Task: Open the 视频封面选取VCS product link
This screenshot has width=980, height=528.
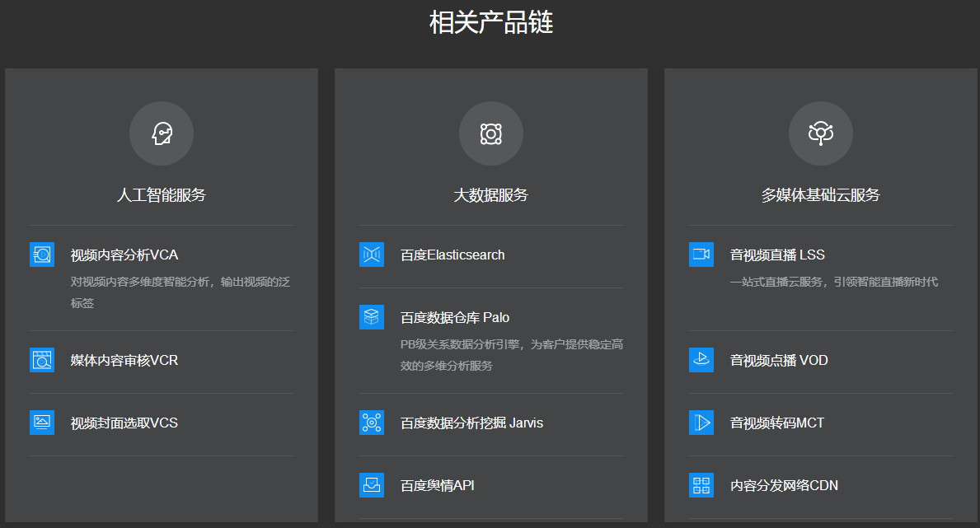Action: (x=124, y=423)
